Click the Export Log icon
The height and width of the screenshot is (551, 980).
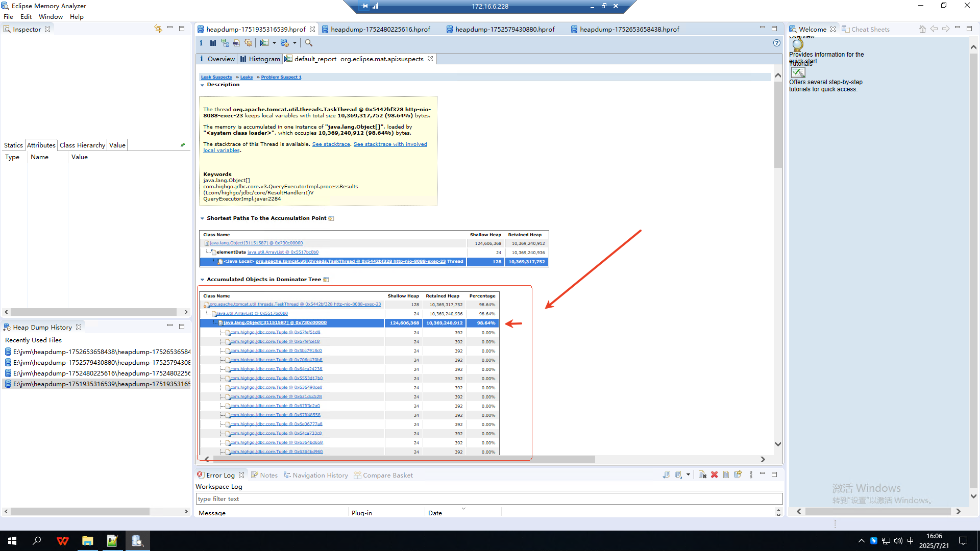coord(667,475)
